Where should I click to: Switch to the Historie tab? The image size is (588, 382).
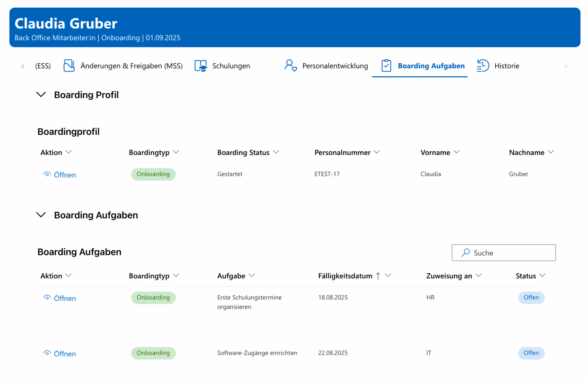(x=507, y=66)
